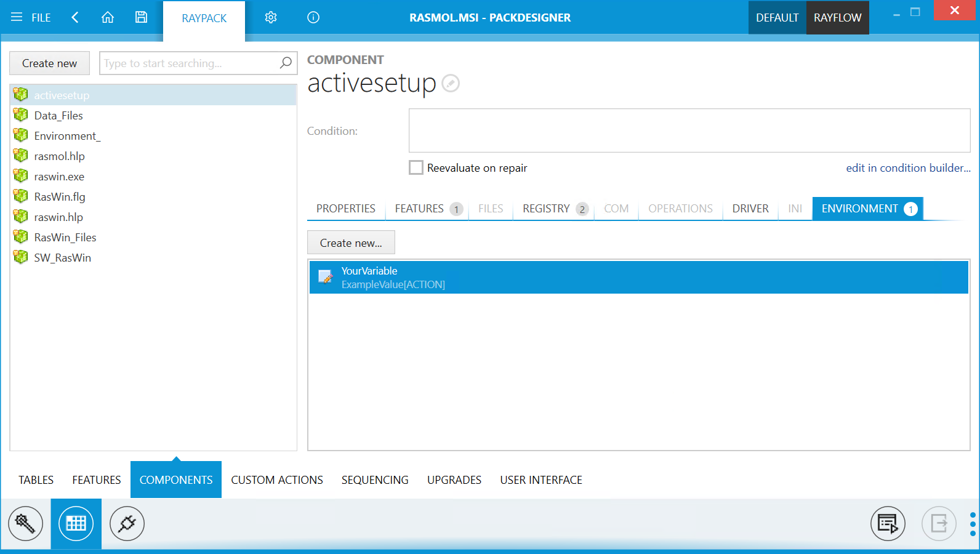
Task: Open the plug connector view icon
Action: point(127,524)
